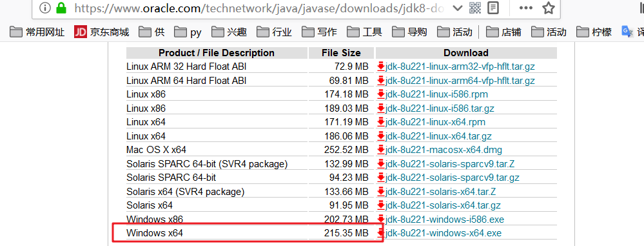Viewport: 644px width, 246px height.
Task: Open the 常用网址 bookmarks folder
Action: coord(37,32)
